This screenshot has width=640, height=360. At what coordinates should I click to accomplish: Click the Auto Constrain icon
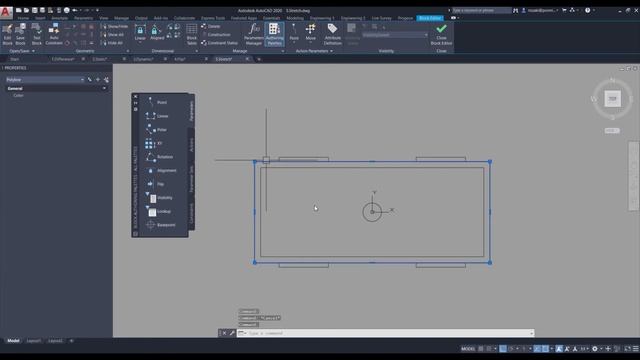coord(54,34)
